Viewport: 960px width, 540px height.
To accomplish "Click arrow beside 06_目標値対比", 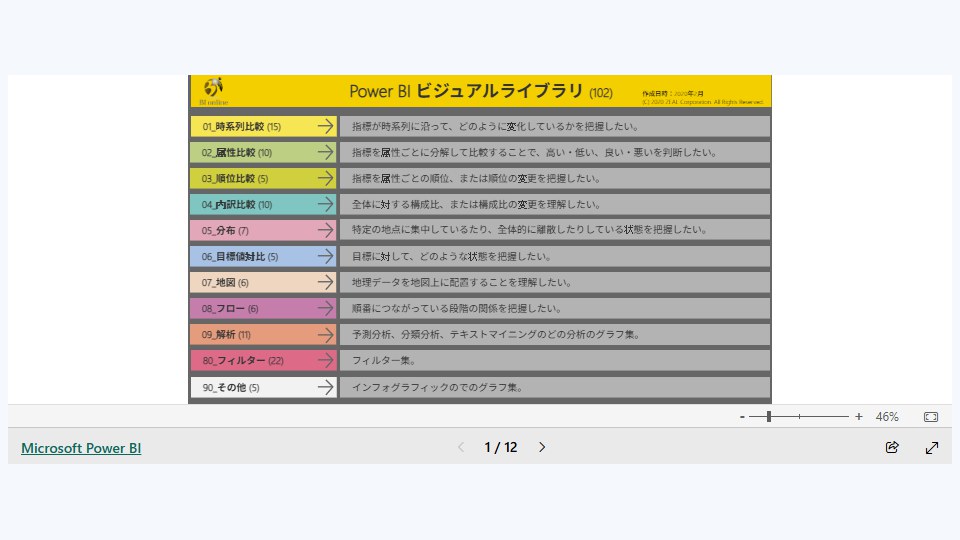I will [326, 256].
